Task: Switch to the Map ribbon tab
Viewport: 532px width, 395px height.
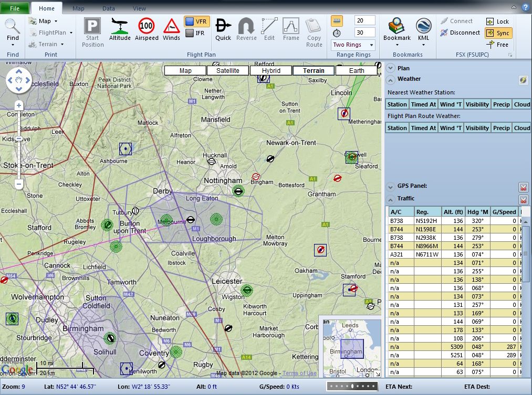Action: coord(78,8)
